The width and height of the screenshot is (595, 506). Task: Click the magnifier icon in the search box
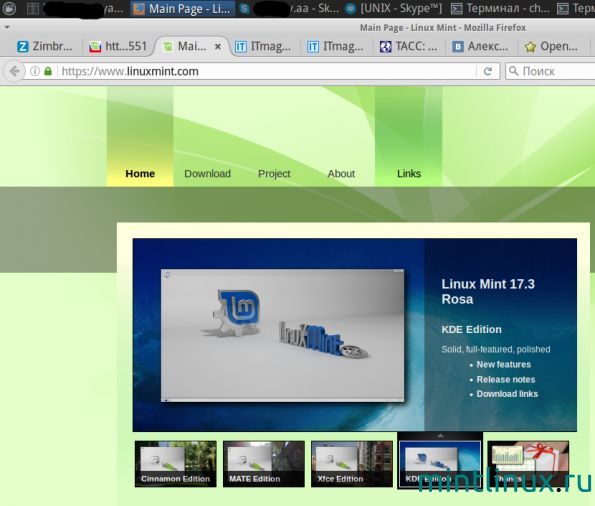click(x=513, y=71)
